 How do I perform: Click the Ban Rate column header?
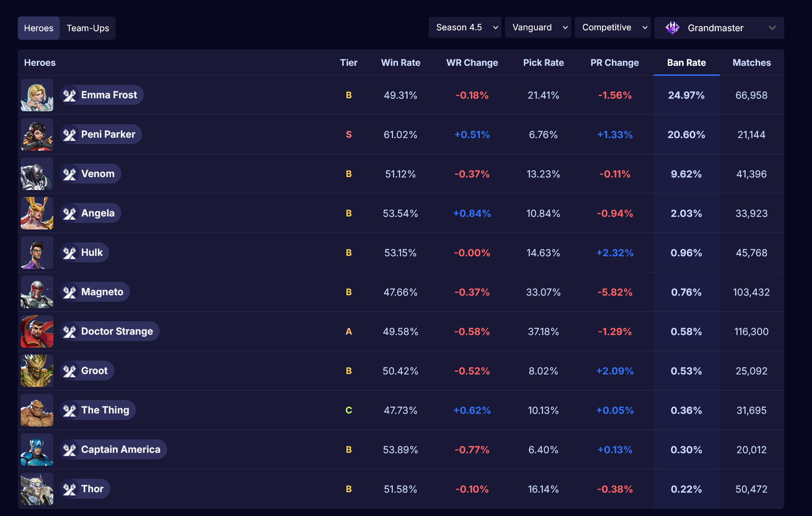pyautogui.click(x=686, y=63)
